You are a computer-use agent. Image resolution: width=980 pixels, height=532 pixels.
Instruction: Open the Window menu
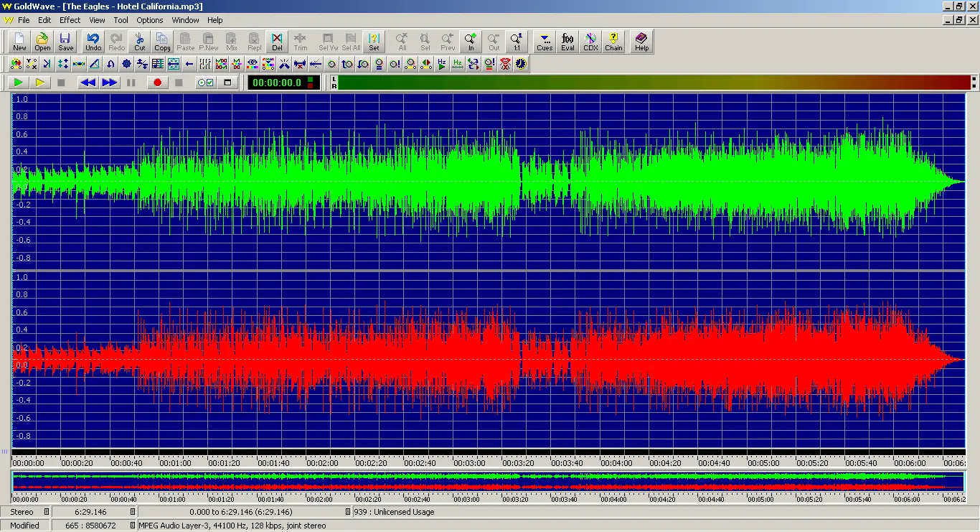click(x=185, y=19)
